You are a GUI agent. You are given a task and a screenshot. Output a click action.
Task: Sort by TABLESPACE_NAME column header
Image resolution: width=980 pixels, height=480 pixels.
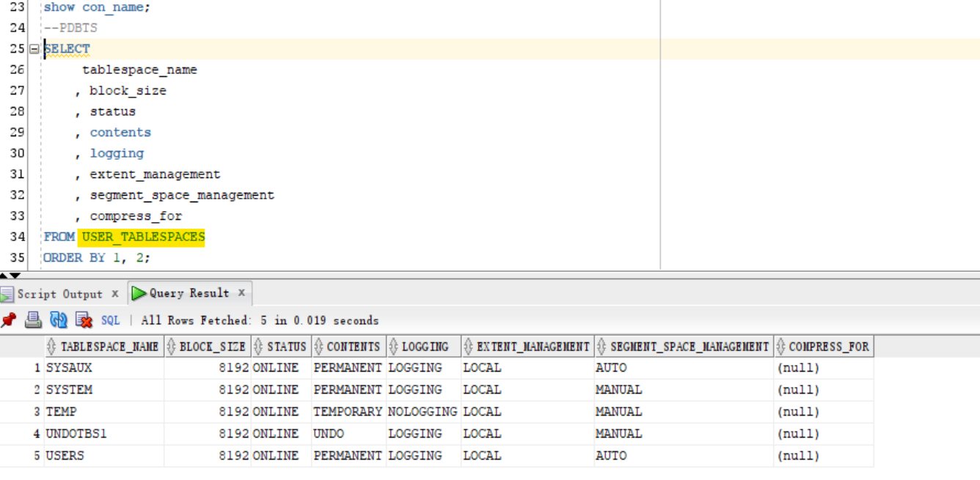pyautogui.click(x=103, y=347)
